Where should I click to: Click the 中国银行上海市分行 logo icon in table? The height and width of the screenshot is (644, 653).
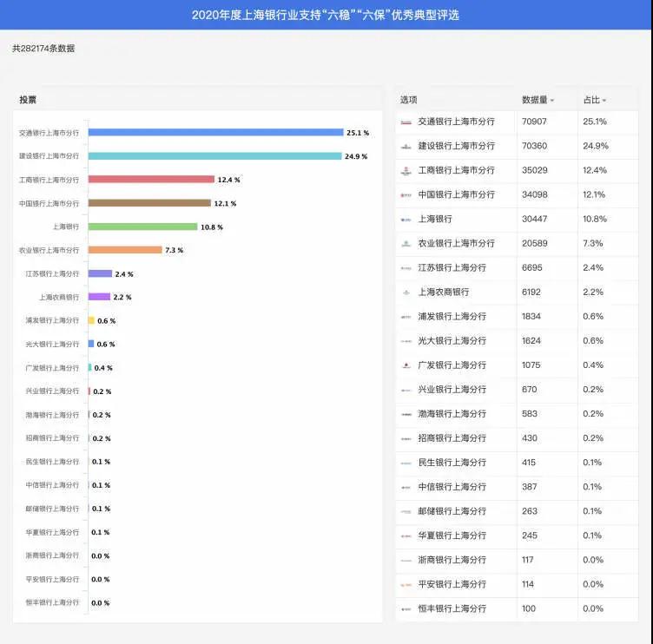coord(406,195)
